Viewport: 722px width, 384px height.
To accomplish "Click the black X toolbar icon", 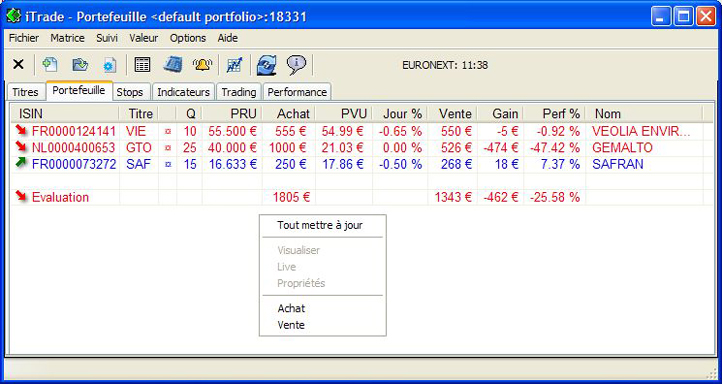I will point(18,64).
